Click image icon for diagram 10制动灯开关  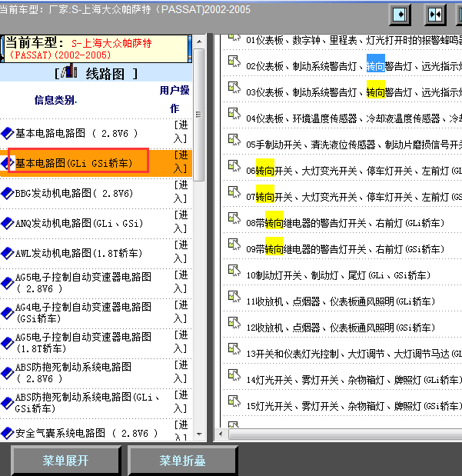tap(234, 270)
